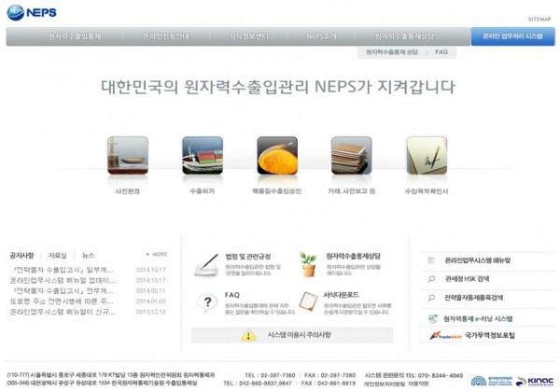This screenshot has height=392, width=560.
Task: Click the NEPS logo
Action: click(x=32, y=12)
